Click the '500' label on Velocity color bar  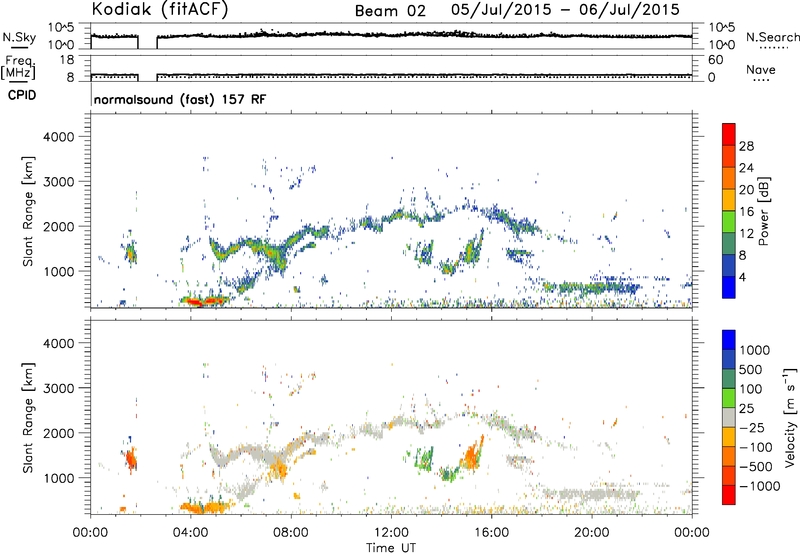click(753, 369)
